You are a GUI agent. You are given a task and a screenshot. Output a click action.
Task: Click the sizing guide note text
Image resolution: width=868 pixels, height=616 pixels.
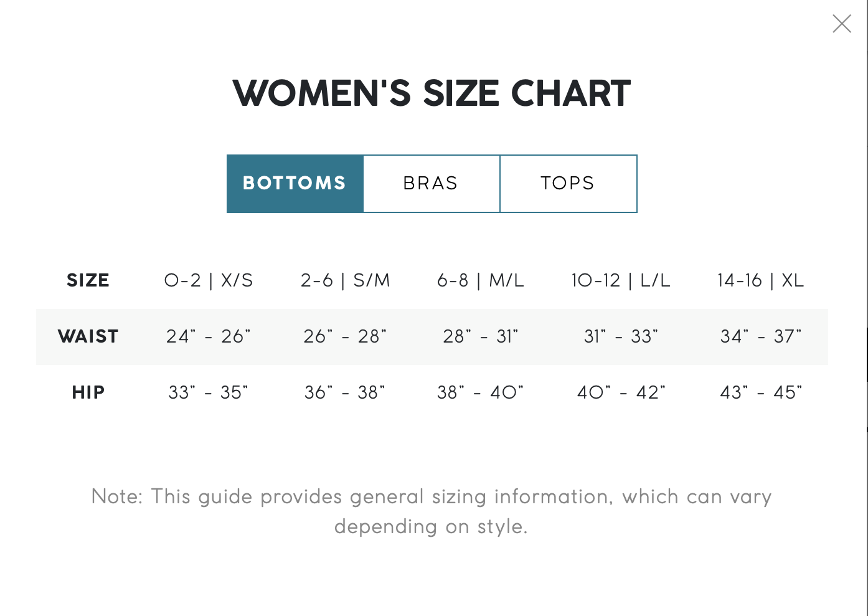(x=432, y=511)
